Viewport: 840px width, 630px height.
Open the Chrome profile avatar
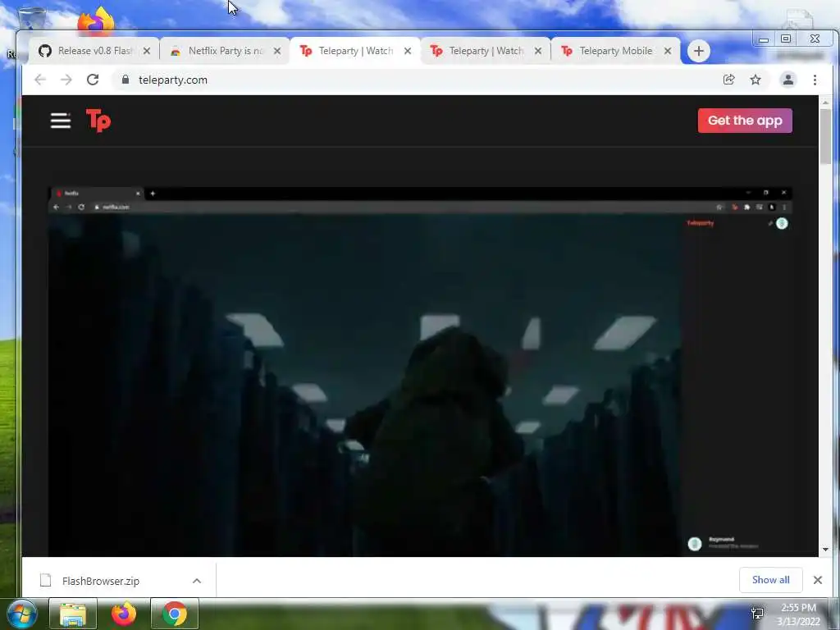tap(788, 80)
